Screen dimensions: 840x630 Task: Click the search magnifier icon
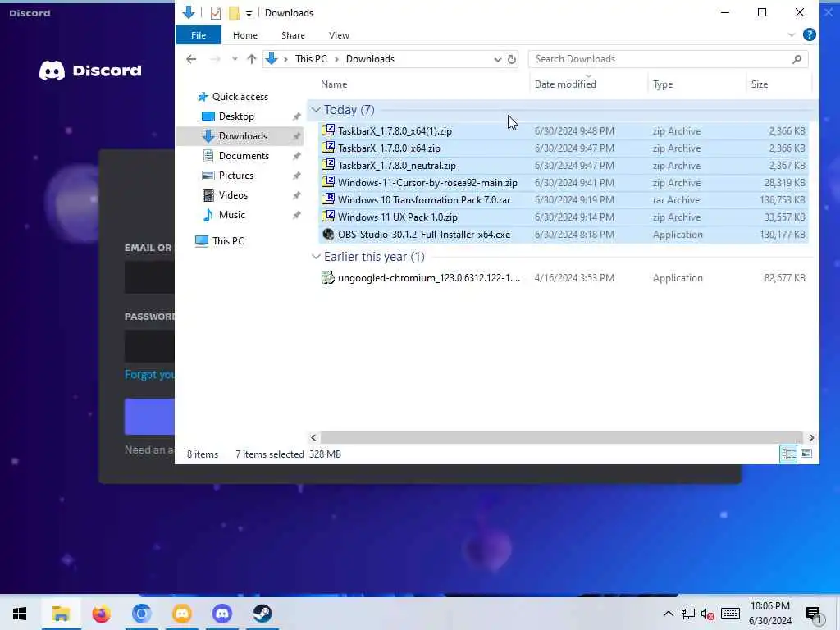pyautogui.click(x=797, y=59)
